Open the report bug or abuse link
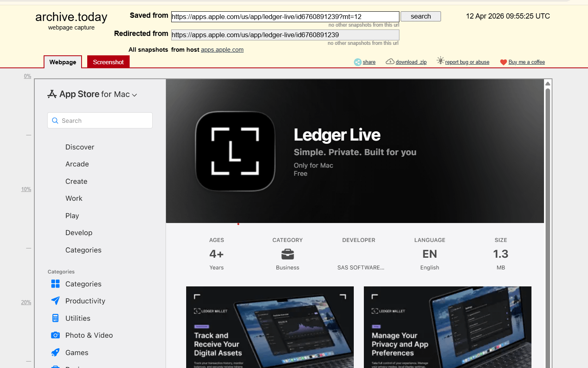This screenshot has height=368, width=588. pos(467,62)
